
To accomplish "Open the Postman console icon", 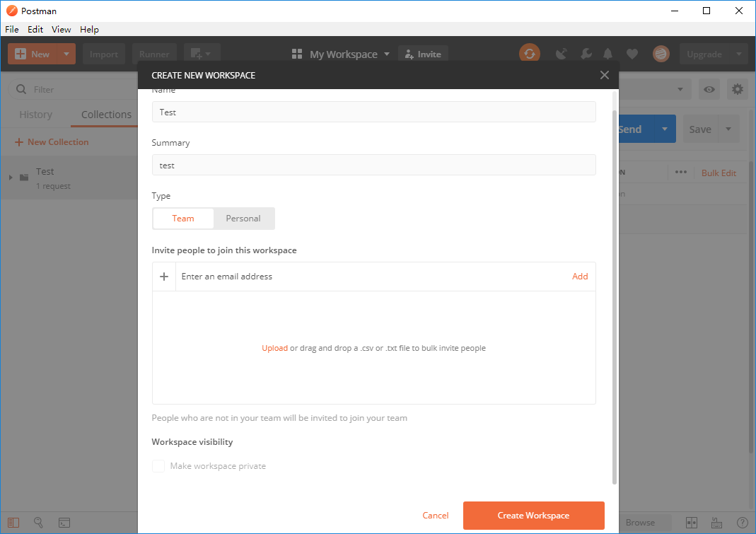I will [x=64, y=523].
